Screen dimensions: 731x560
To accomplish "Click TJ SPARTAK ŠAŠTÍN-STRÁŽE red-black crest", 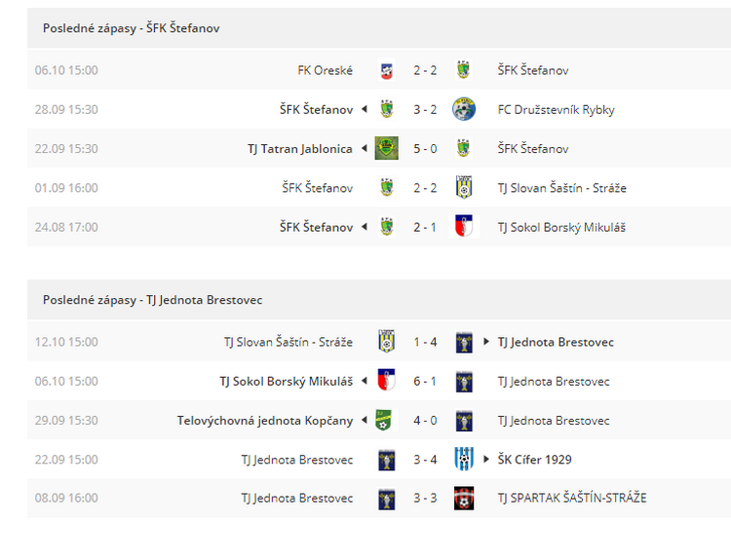I will point(464,498).
